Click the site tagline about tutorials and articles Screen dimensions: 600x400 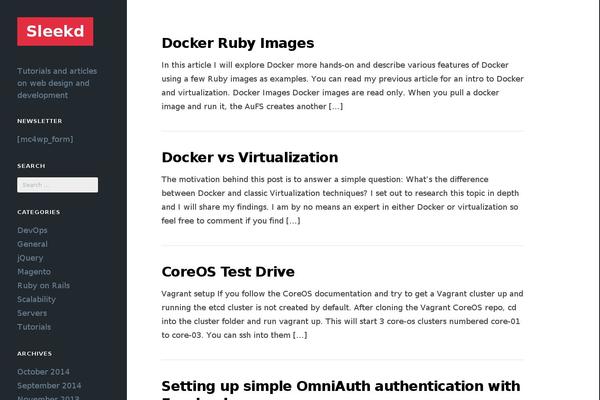pos(57,83)
